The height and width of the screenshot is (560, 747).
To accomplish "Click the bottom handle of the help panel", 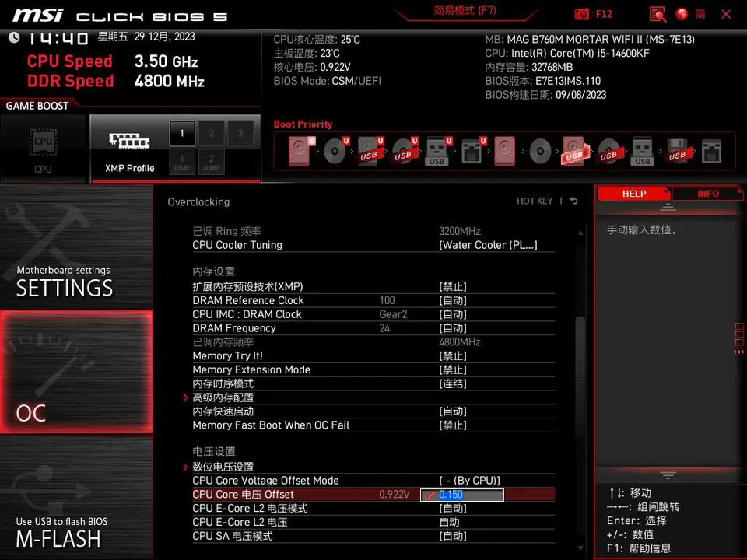I will pos(668,475).
